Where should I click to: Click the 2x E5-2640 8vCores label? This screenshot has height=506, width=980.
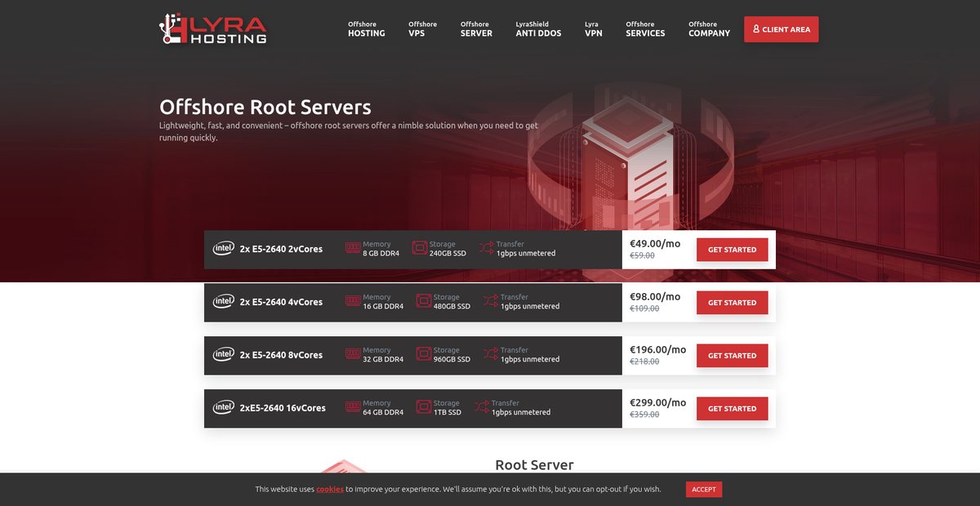tap(281, 355)
